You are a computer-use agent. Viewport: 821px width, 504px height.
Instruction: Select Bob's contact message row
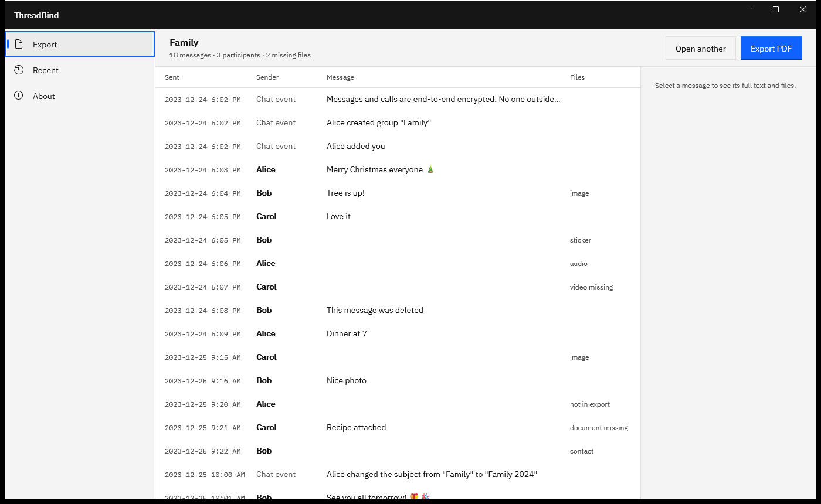pos(398,451)
